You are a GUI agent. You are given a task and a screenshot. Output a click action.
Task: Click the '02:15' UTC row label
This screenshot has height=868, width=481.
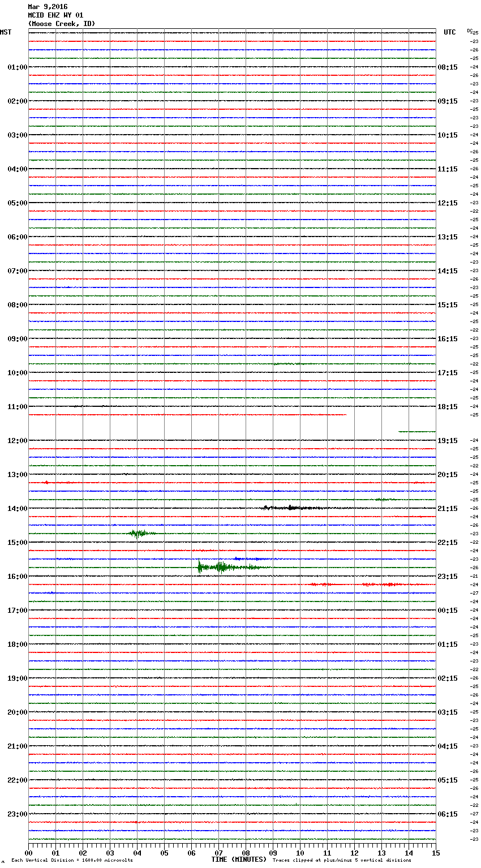coord(448,678)
